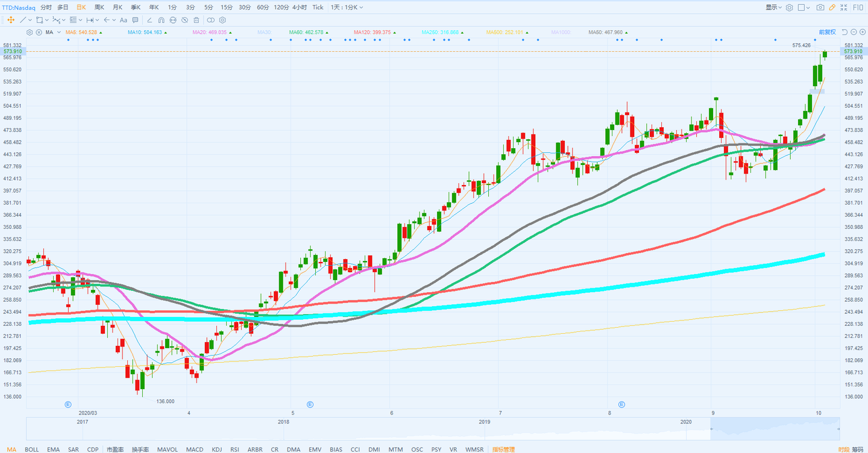868x453 pixels.
Task: Click the earnings E marker near month 5
Action: 310,404
